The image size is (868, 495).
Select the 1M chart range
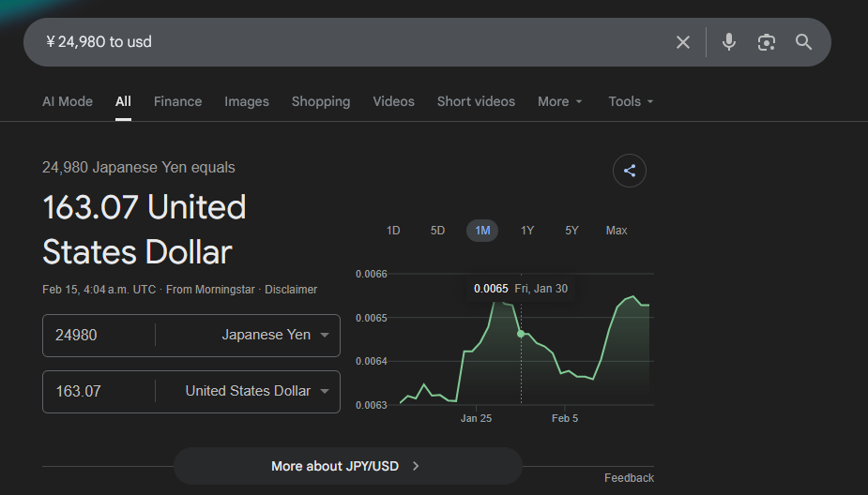(x=482, y=231)
